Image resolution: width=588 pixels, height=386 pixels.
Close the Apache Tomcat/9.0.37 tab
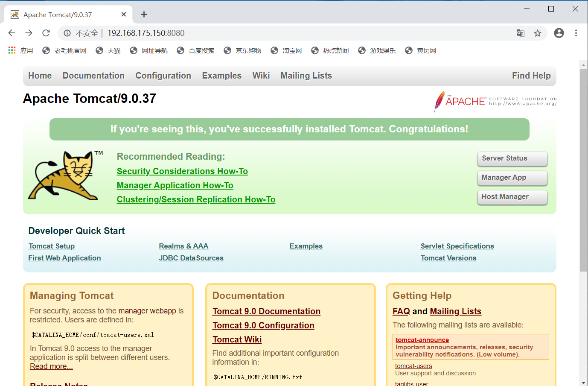click(124, 15)
